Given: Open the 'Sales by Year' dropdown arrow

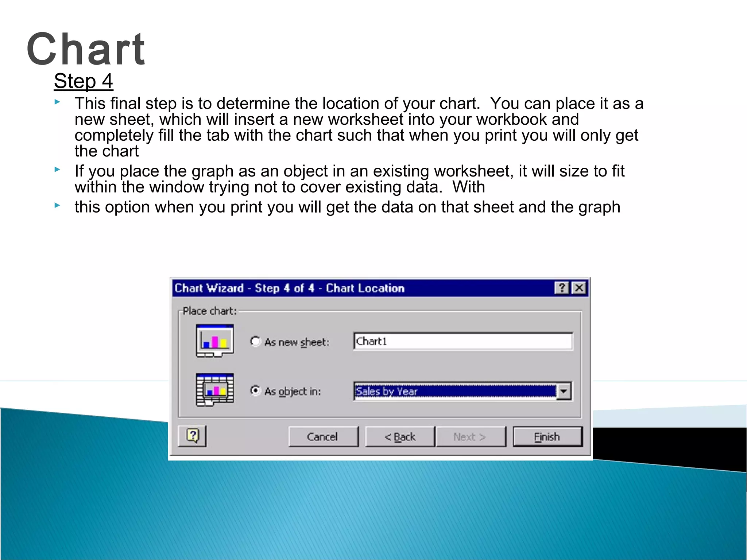Looking at the screenshot, I should pyautogui.click(x=564, y=392).
